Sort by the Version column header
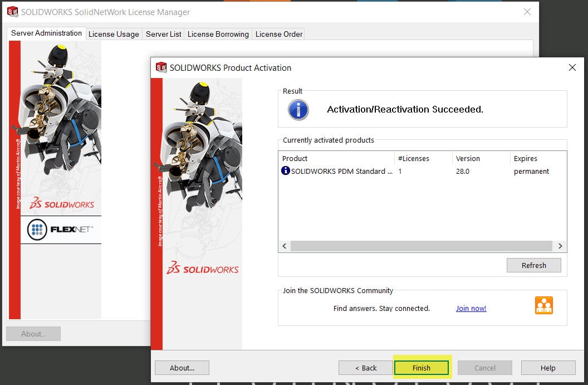 tap(481, 158)
